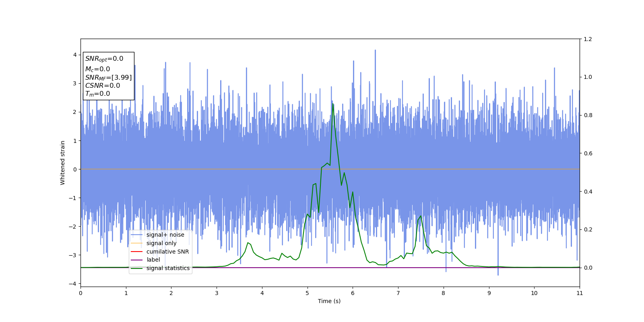The image size is (644, 322).
Task: Click the T_m=0.0 annotation text
Action: [x=97, y=94]
